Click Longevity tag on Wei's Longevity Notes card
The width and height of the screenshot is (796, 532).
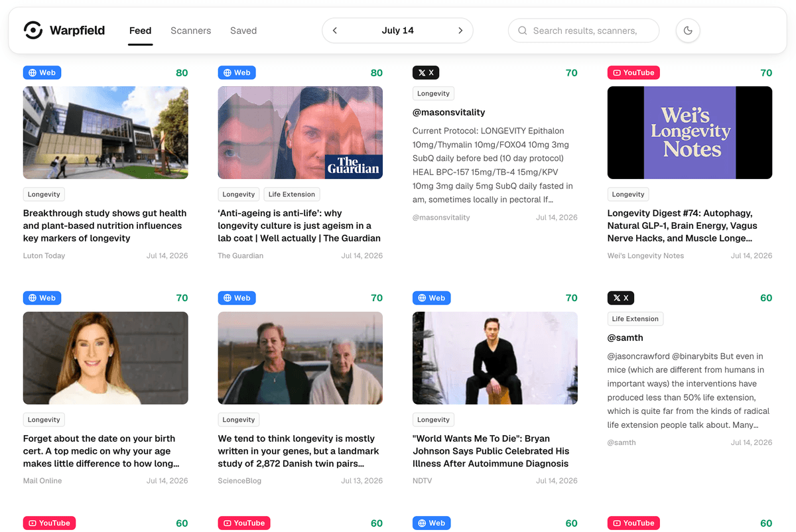[628, 194]
